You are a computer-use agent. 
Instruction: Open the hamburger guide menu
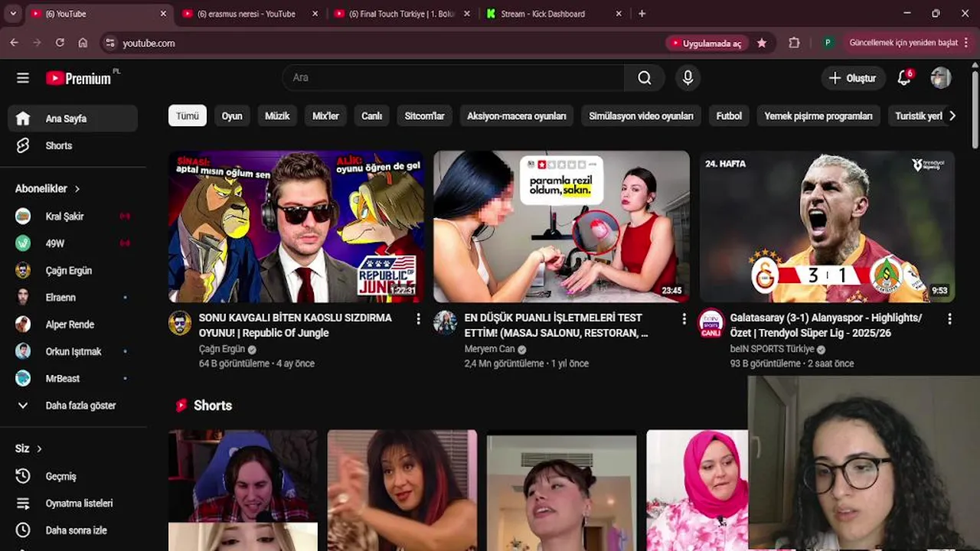click(23, 77)
